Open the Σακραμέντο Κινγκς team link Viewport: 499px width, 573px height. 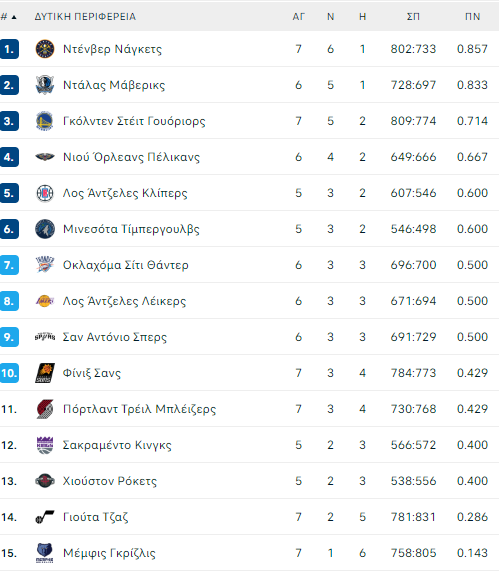(x=117, y=445)
